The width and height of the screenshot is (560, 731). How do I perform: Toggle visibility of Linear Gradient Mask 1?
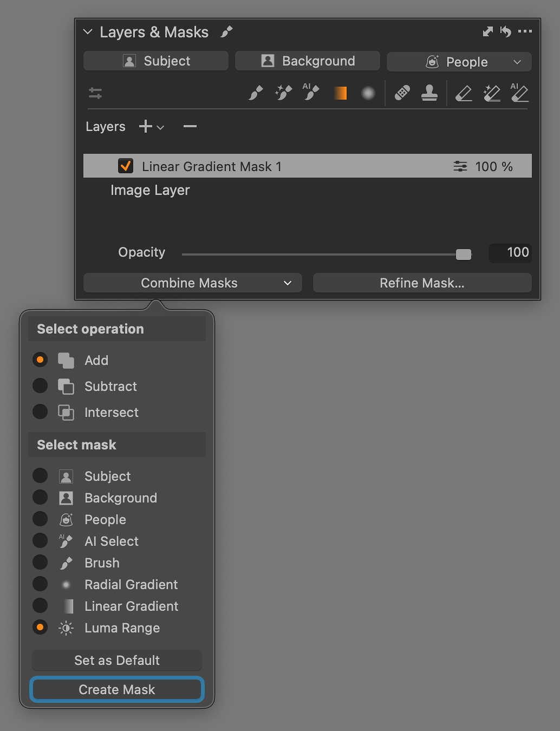pos(125,166)
